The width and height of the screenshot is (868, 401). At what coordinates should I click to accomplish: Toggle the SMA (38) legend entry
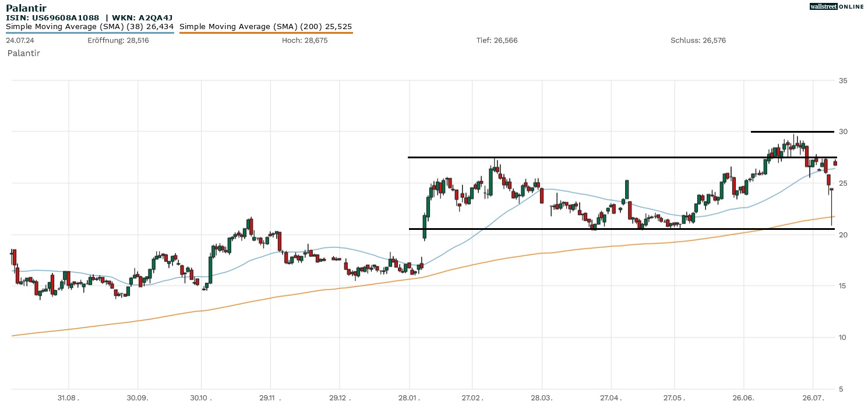(90, 27)
